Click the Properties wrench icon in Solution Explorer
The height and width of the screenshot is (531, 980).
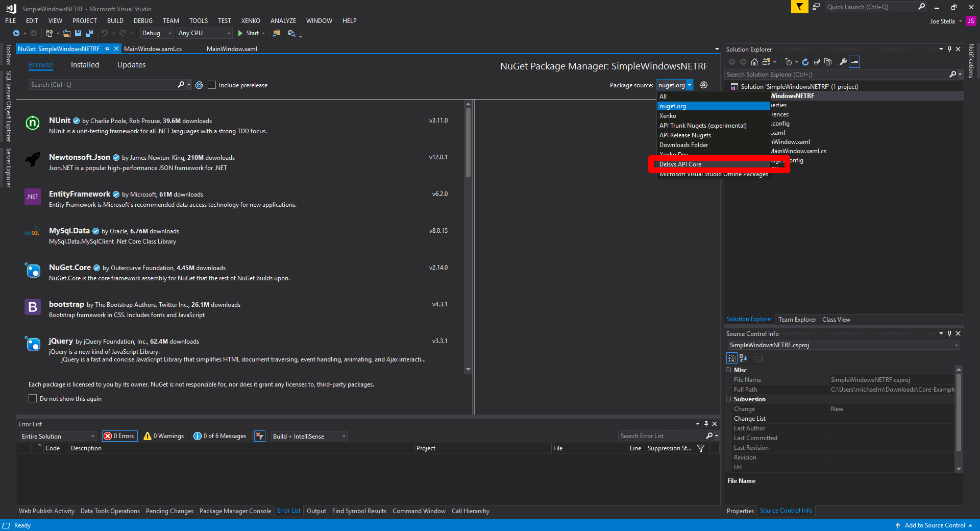click(843, 62)
